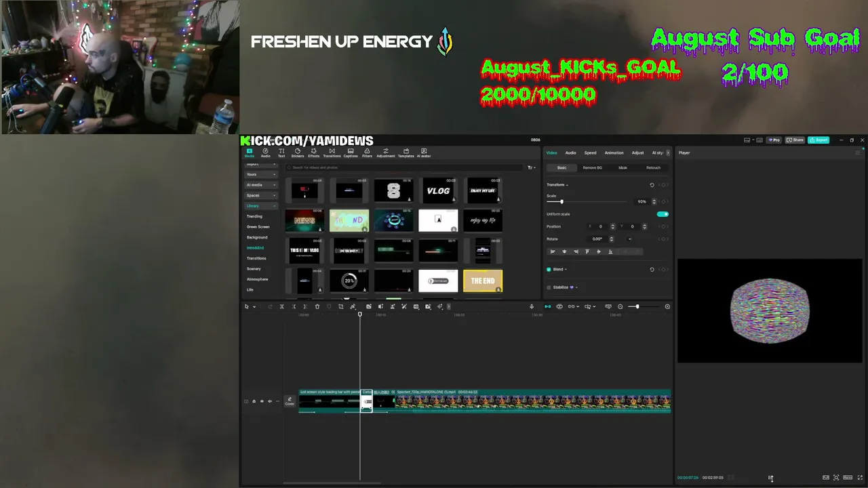This screenshot has width=868, height=488.
Task: Click the Export button
Action: (820, 140)
